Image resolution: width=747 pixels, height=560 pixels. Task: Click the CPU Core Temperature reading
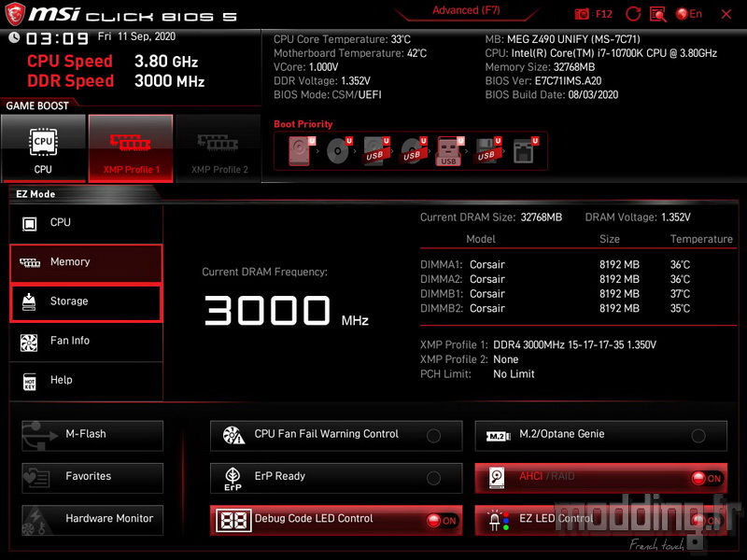342,39
